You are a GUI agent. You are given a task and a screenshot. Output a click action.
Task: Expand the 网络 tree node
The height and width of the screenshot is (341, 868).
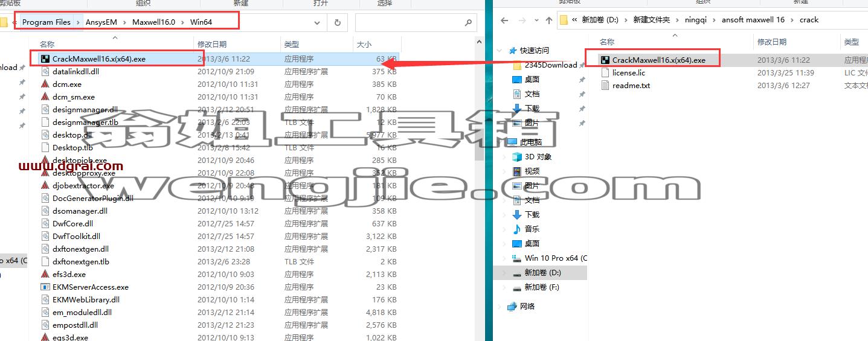point(500,306)
